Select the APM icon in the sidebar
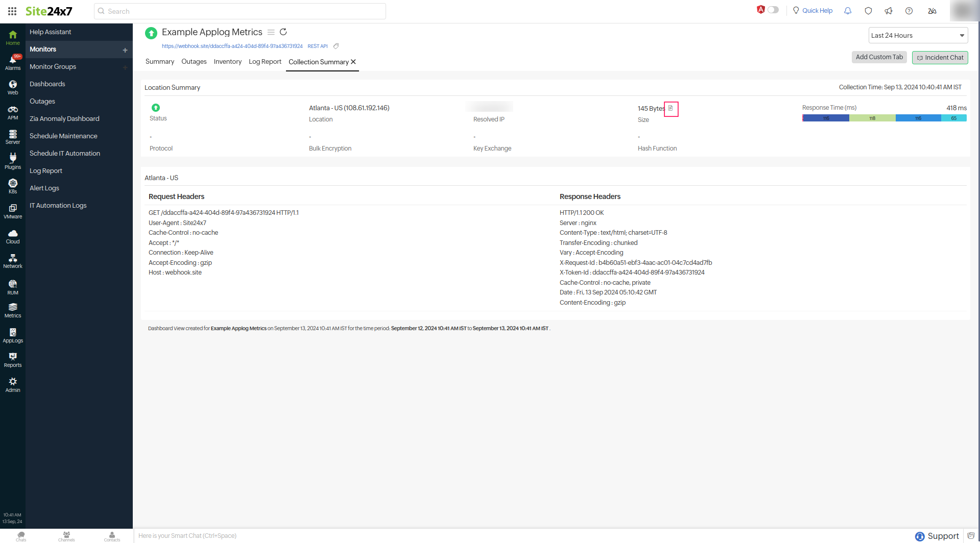The width and height of the screenshot is (980, 543). pyautogui.click(x=12, y=111)
